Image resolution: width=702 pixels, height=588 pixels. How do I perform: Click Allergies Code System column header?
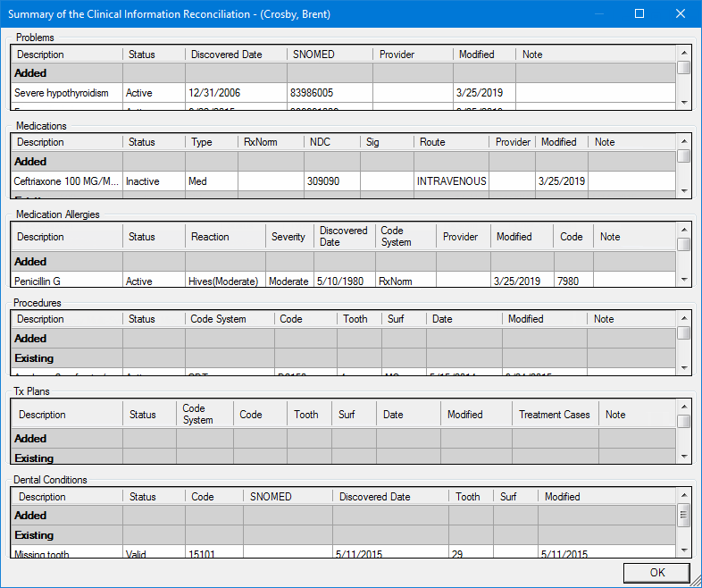(x=405, y=237)
